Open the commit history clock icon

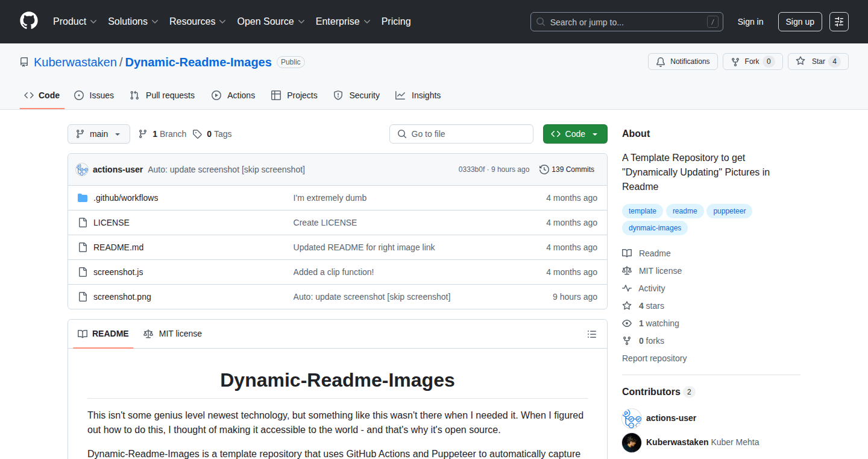click(544, 169)
